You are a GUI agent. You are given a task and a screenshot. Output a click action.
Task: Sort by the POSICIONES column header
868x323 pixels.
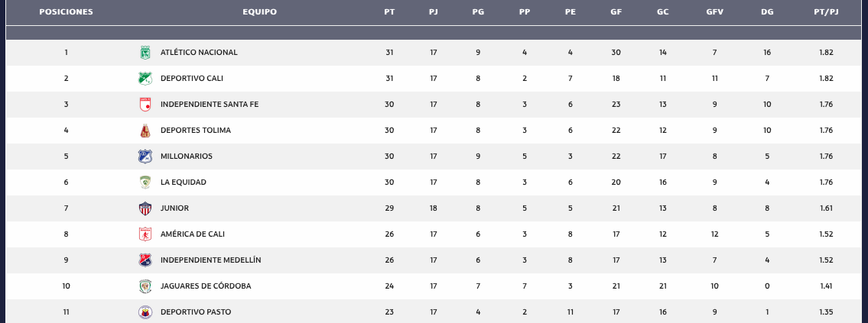[66, 12]
